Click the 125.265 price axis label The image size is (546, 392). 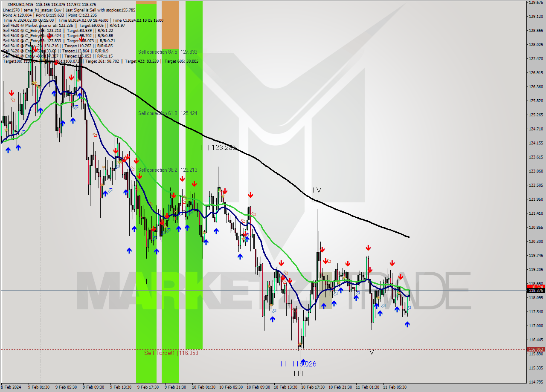tap(536, 115)
